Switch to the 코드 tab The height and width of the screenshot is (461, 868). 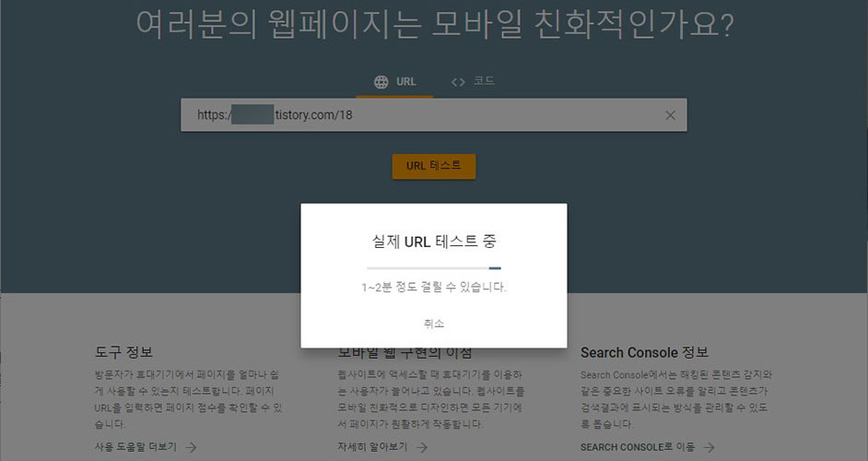click(x=472, y=82)
